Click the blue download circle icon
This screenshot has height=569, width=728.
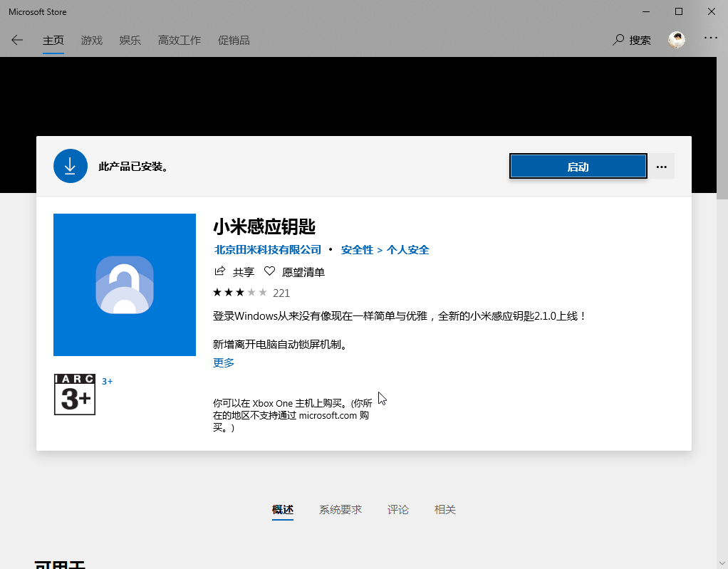(71, 166)
